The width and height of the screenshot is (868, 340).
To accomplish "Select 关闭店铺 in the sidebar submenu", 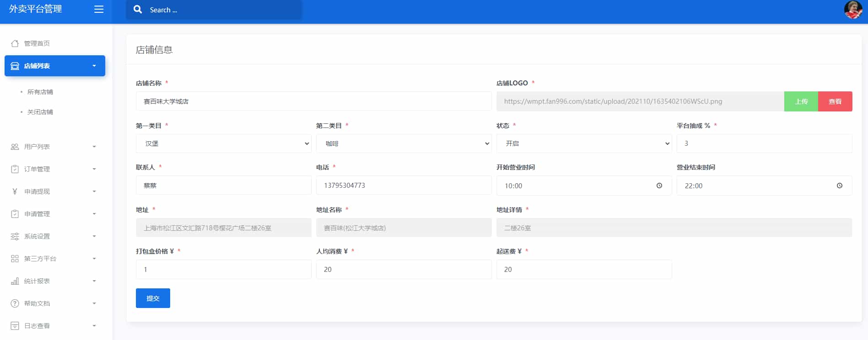I will click(x=40, y=112).
